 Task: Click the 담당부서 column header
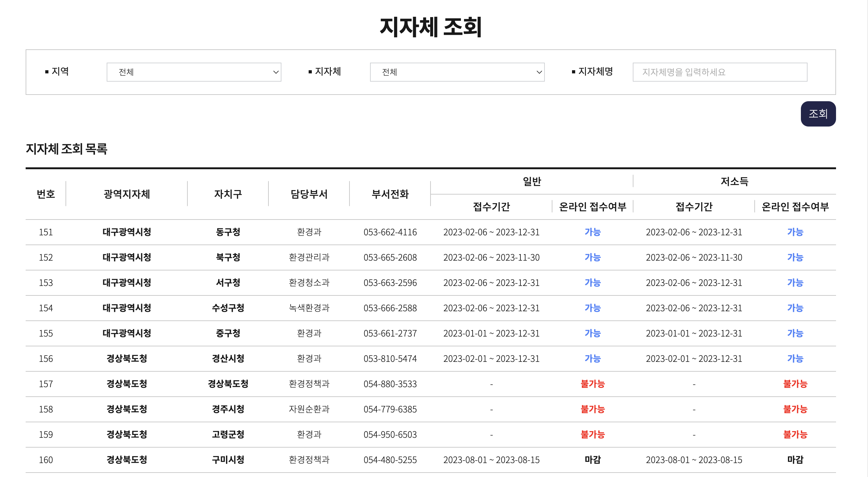pos(309,194)
